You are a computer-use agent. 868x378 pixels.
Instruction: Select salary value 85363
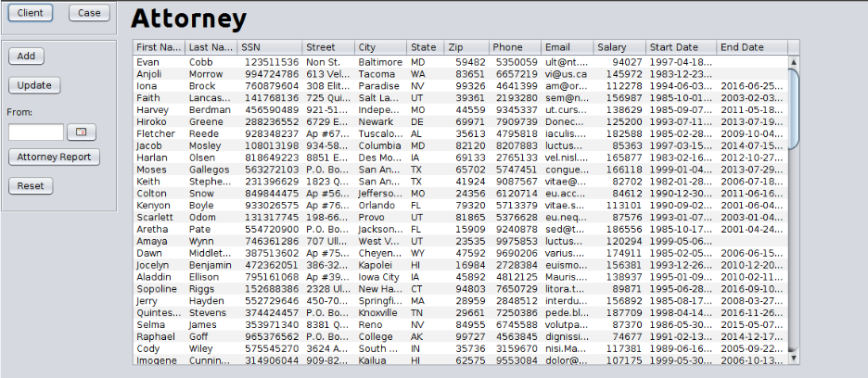[628, 146]
